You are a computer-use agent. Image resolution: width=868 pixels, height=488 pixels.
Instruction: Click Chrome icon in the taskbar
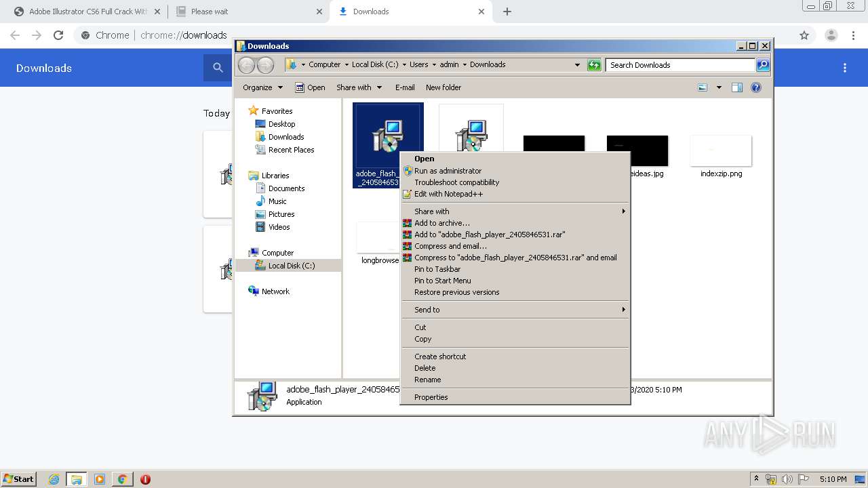click(x=122, y=479)
